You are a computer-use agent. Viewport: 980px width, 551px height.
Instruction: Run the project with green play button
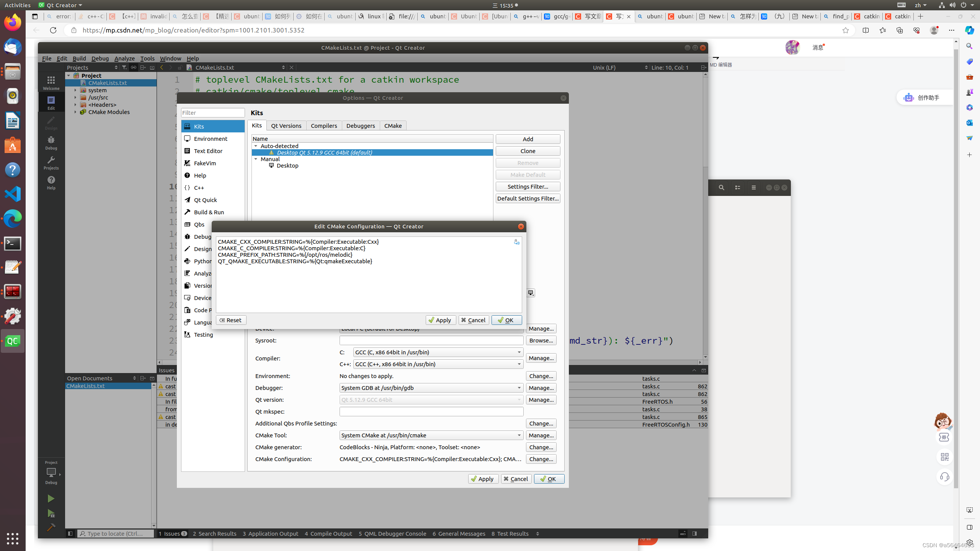(51, 498)
